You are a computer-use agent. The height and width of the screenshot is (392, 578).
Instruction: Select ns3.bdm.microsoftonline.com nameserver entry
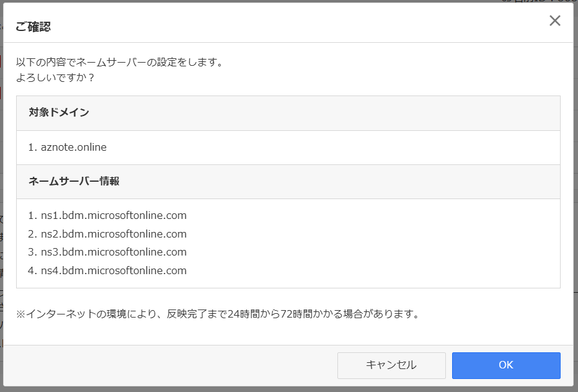pos(113,252)
